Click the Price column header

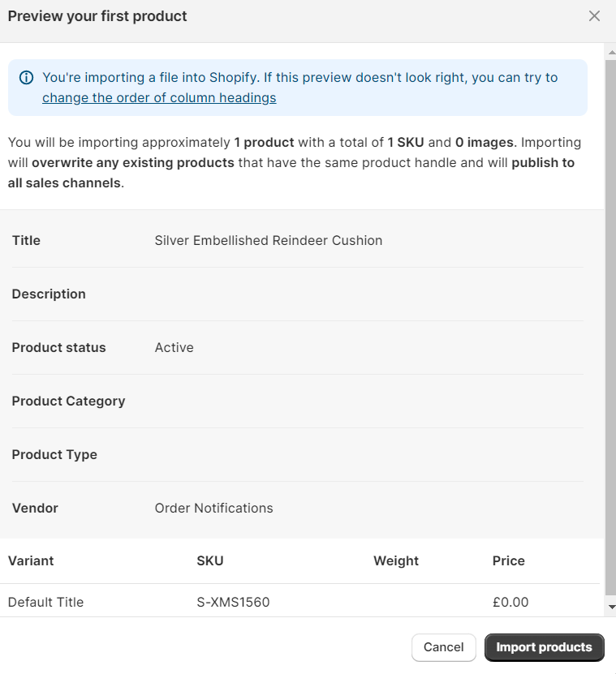(508, 560)
